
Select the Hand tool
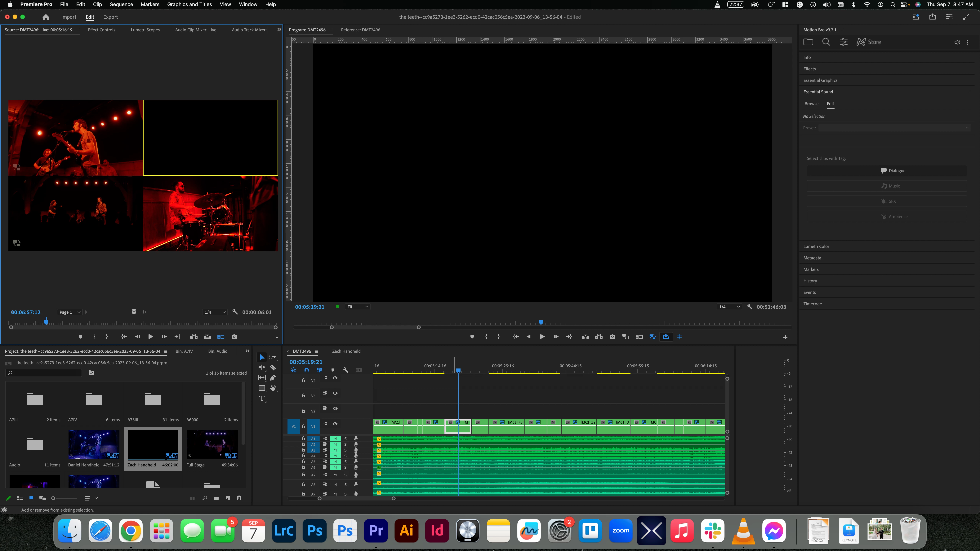[x=273, y=388]
